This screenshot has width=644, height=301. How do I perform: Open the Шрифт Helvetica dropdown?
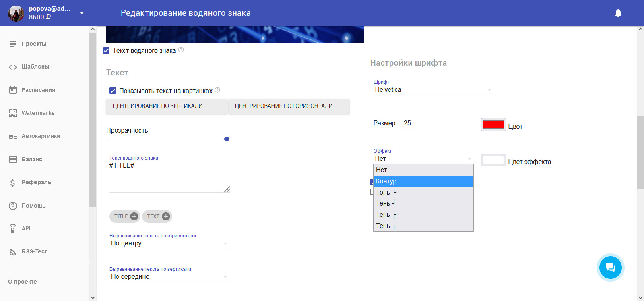point(433,90)
